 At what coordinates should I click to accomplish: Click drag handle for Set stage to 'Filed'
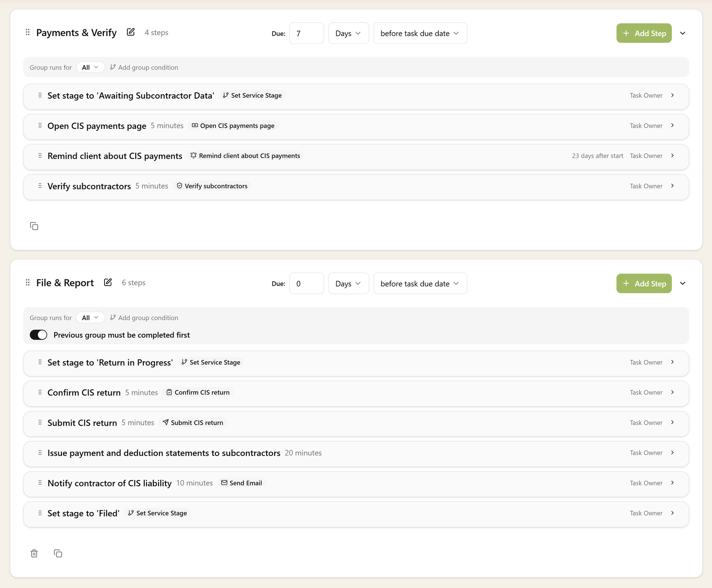[x=40, y=513]
